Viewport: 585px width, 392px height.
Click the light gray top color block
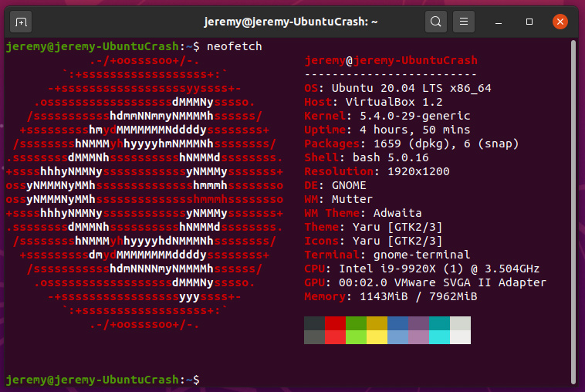461,323
